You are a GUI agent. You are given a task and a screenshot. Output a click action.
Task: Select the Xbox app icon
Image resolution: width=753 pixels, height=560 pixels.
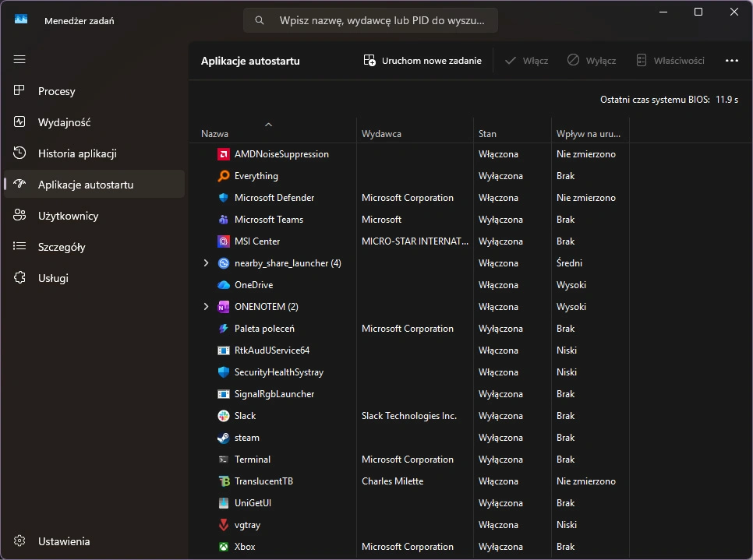[x=224, y=547]
